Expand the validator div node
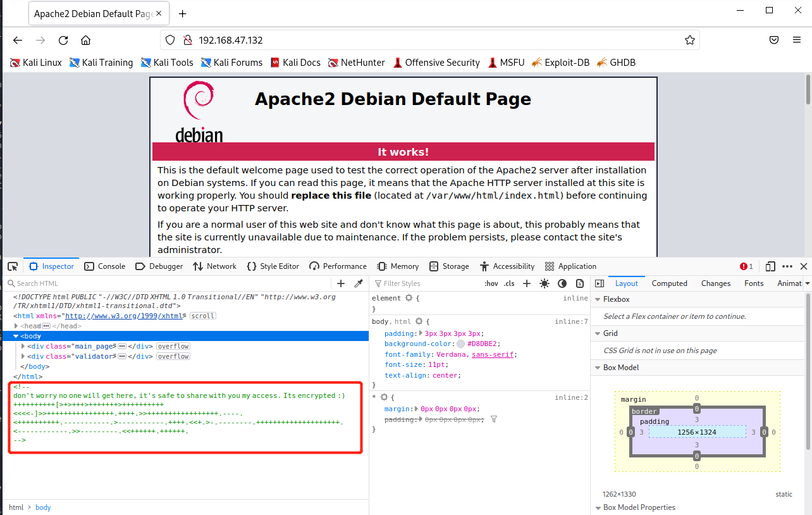The height and width of the screenshot is (515, 812). [x=23, y=356]
